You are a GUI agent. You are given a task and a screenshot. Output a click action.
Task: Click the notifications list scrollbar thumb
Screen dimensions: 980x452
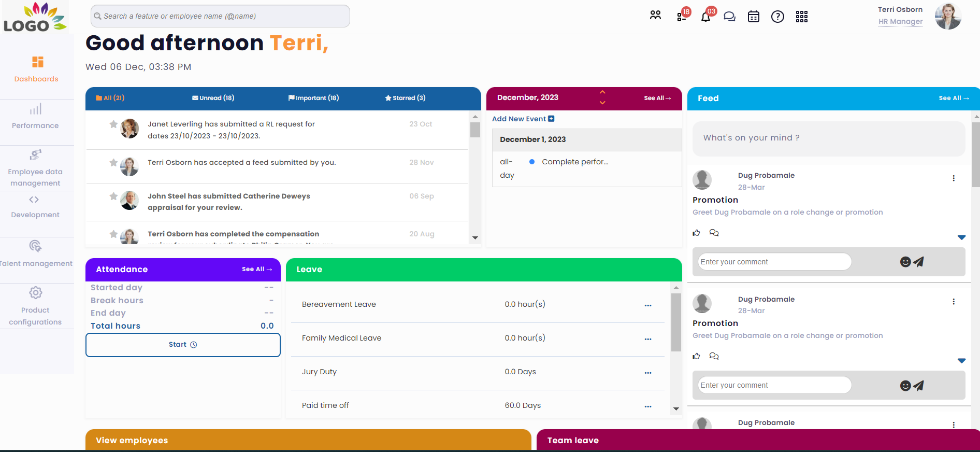475,130
